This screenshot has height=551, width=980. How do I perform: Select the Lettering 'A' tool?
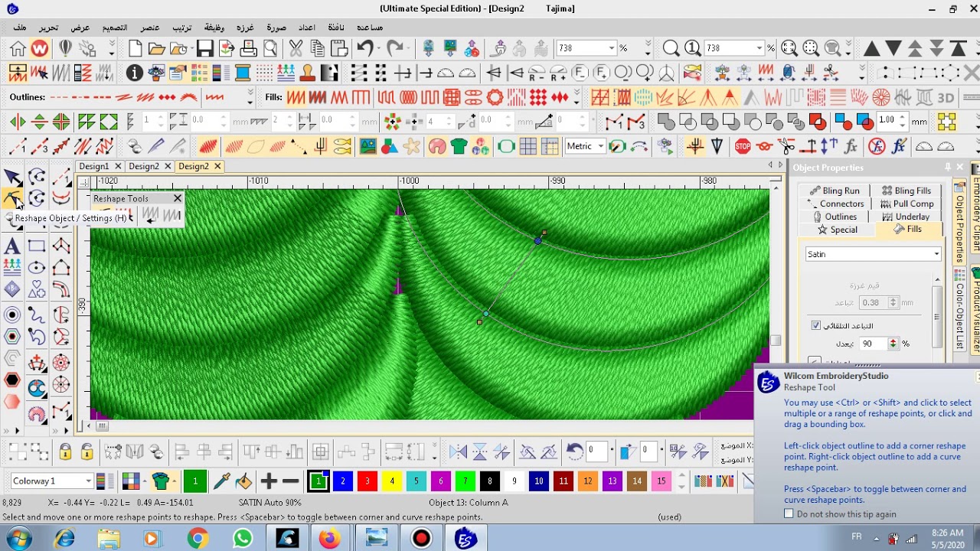(x=12, y=246)
